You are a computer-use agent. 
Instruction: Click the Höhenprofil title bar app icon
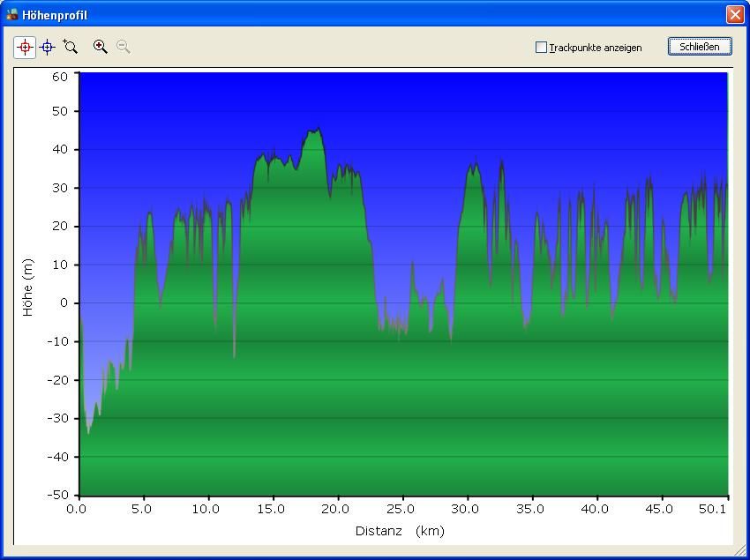[x=12, y=15]
